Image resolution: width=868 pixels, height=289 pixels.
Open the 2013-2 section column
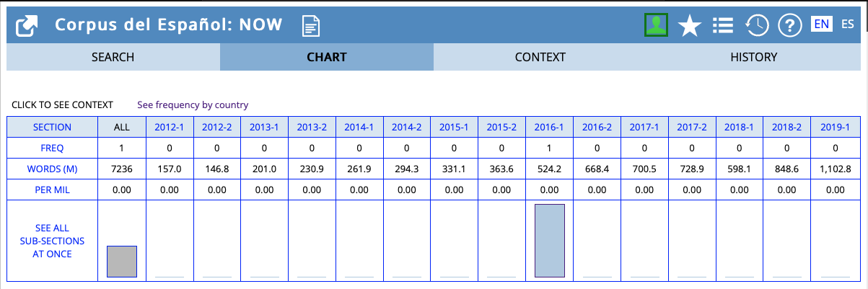(312, 127)
